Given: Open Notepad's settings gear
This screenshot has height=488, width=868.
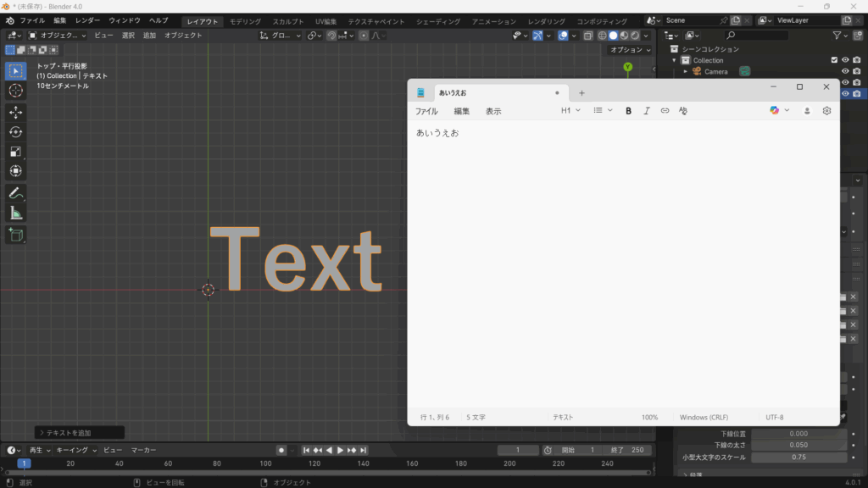Looking at the screenshot, I should click(x=827, y=111).
